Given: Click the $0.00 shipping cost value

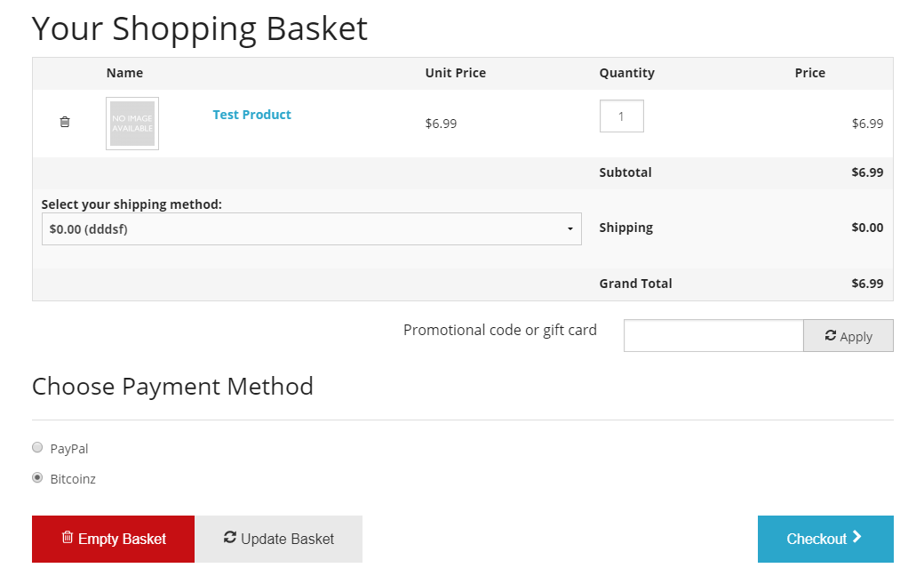Looking at the screenshot, I should [x=867, y=228].
